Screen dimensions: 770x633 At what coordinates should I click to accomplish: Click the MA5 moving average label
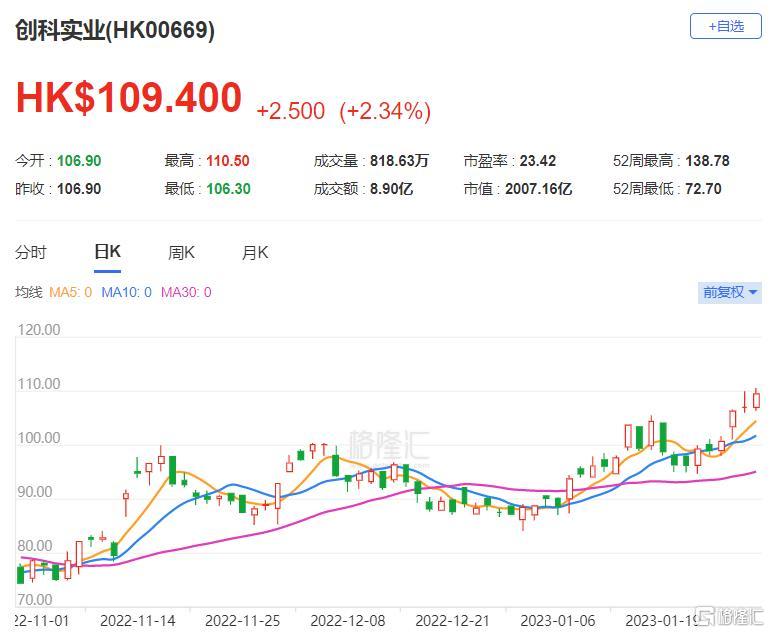(x=71, y=293)
